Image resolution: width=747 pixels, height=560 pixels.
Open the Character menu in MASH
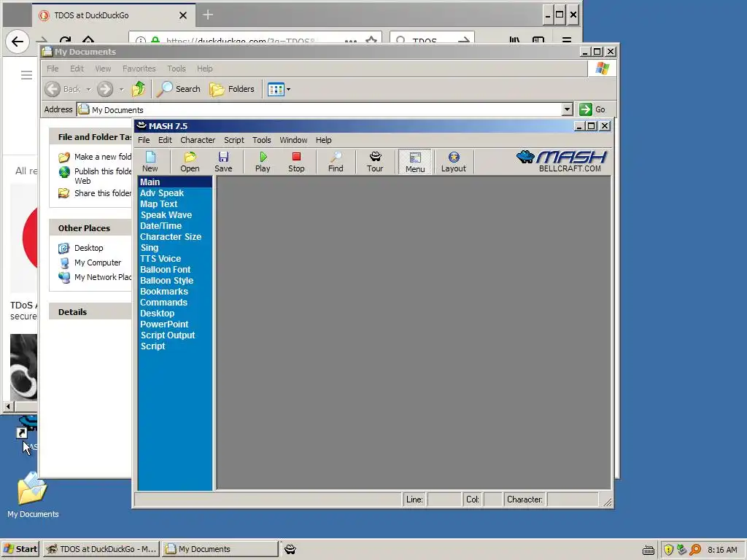click(198, 140)
